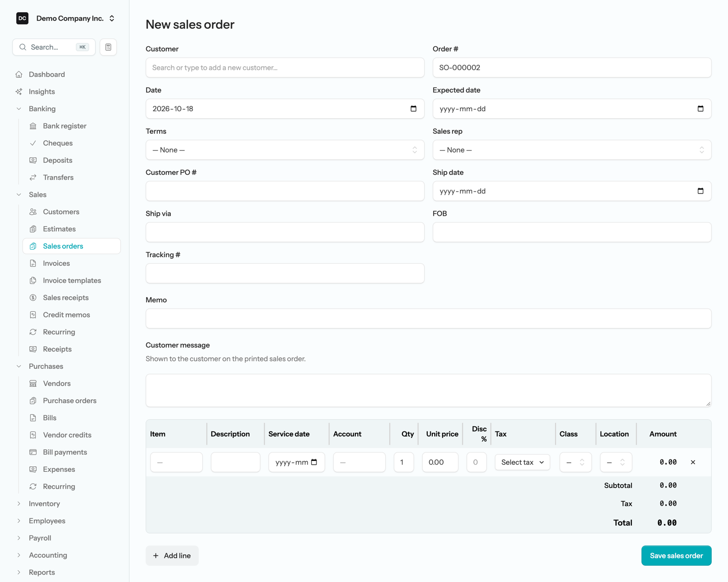The height and width of the screenshot is (582, 728).
Task: Click the sidebar Search box
Action: click(x=54, y=47)
